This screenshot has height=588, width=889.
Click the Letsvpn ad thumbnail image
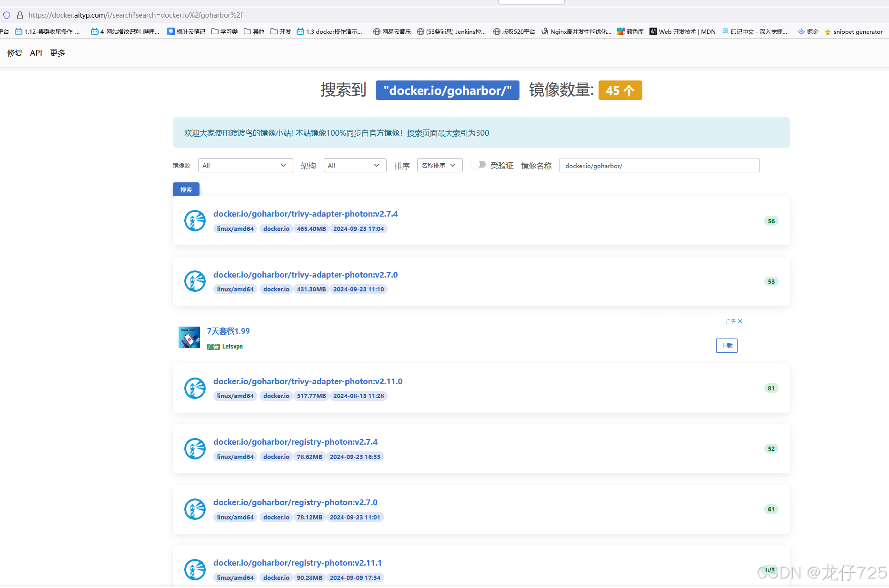click(x=189, y=337)
